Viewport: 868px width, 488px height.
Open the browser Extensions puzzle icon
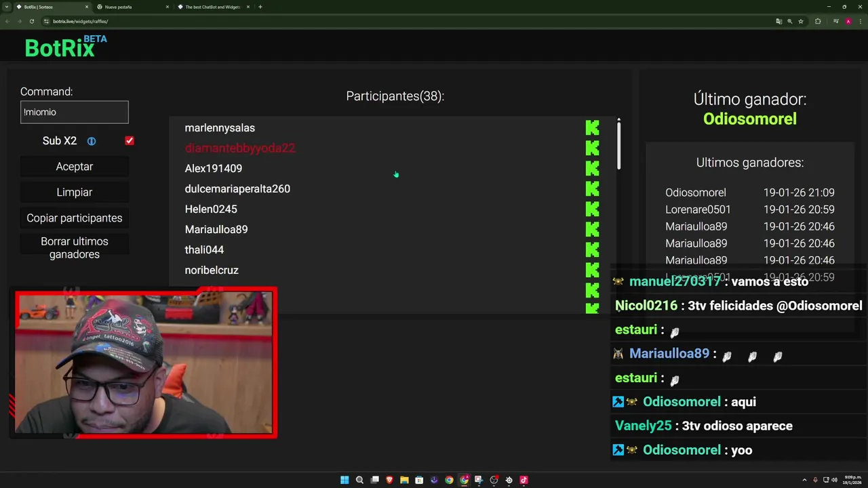pyautogui.click(x=818, y=21)
